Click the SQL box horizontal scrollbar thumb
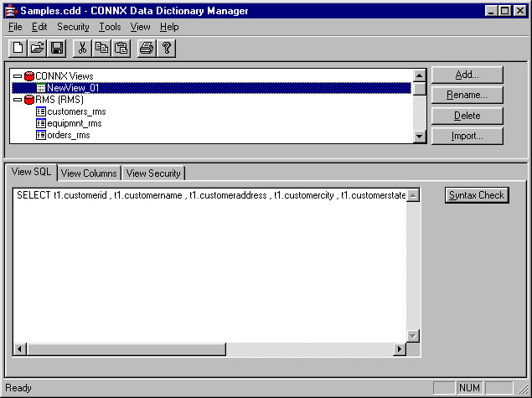 pos(126,349)
